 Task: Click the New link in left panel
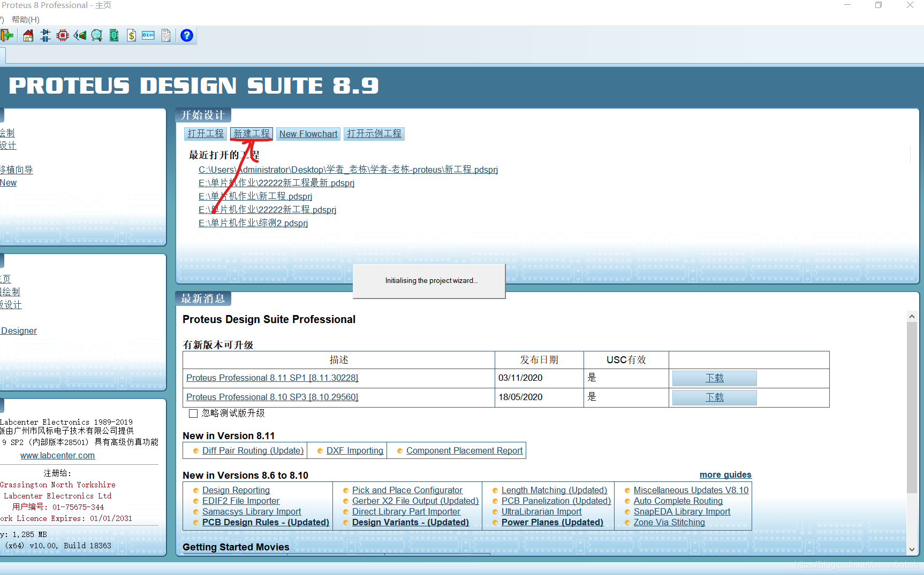pos(8,182)
